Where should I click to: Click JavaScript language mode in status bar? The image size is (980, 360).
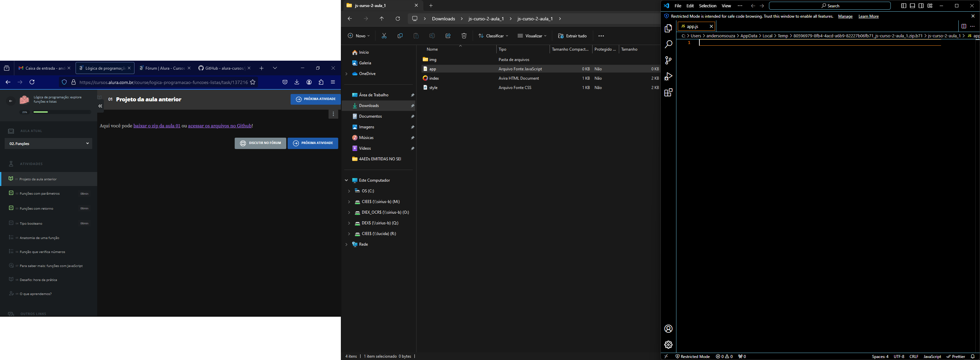(932, 357)
